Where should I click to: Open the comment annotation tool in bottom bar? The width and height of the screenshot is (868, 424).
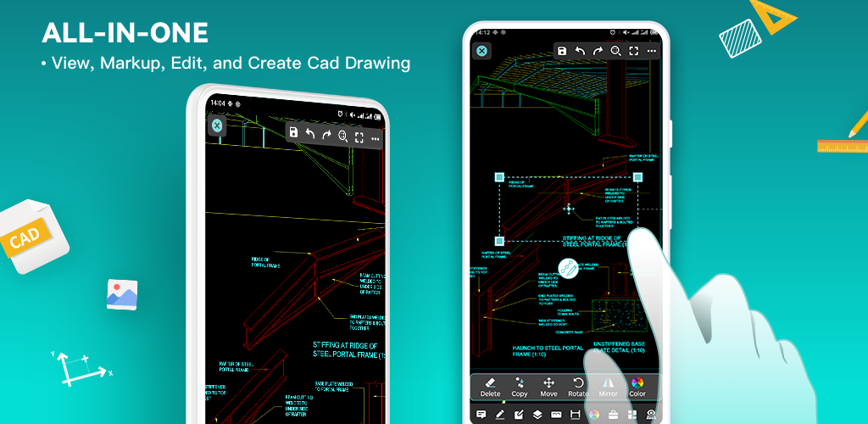point(481,415)
